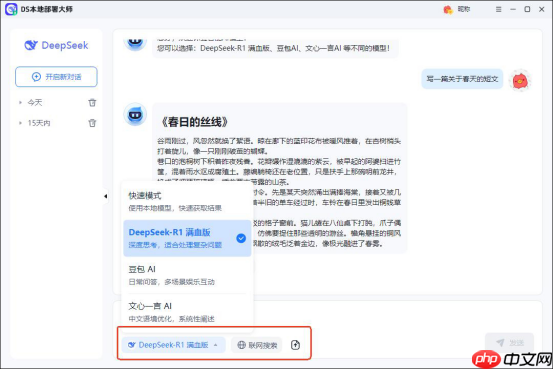Open the DeepSeek-R1 满血版 model dropdown
Image resolution: width=553 pixels, height=369 pixels.
tap(173, 345)
